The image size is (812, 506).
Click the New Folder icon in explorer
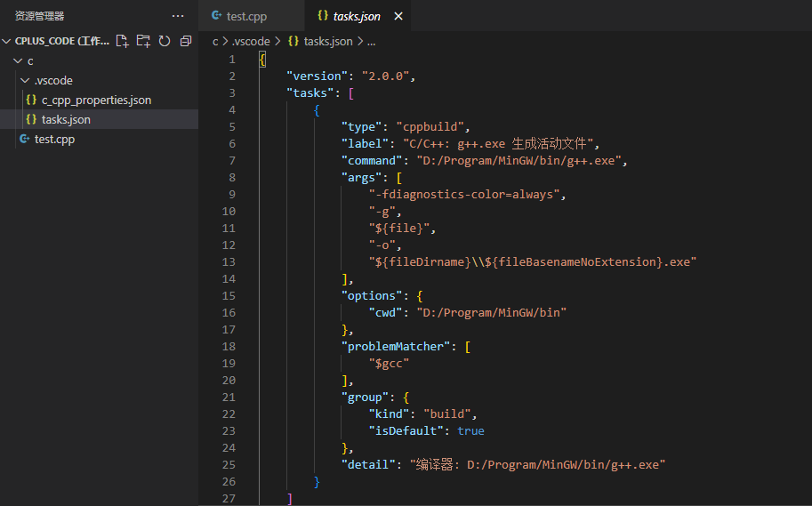click(143, 41)
